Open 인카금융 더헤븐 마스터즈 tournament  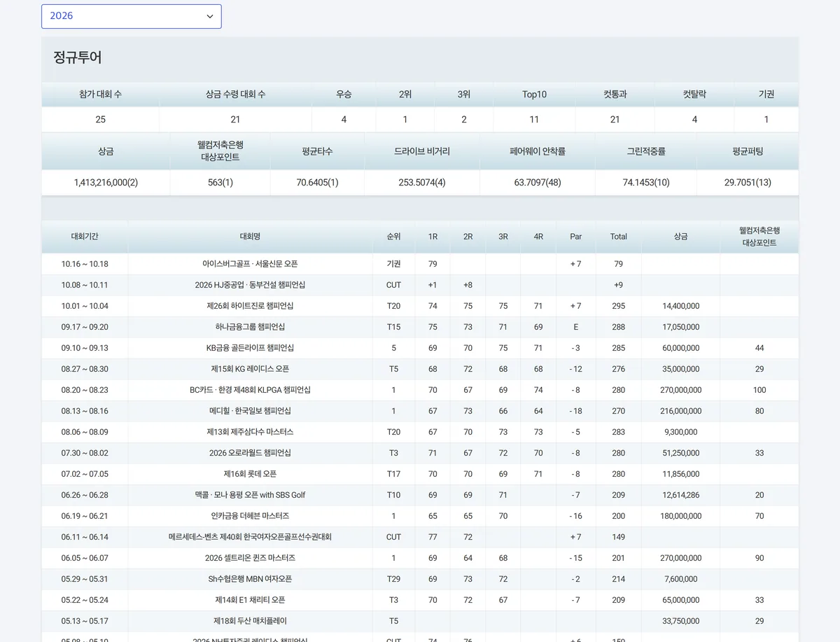pos(250,516)
